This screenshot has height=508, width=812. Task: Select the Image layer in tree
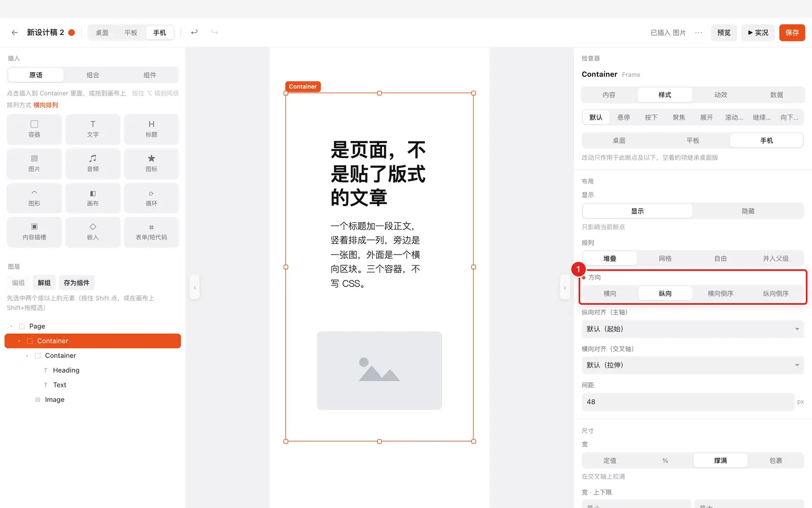tap(55, 400)
